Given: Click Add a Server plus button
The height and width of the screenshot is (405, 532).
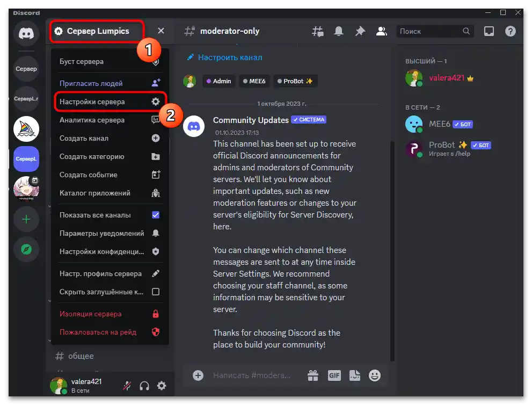Looking at the screenshot, I should (x=26, y=219).
